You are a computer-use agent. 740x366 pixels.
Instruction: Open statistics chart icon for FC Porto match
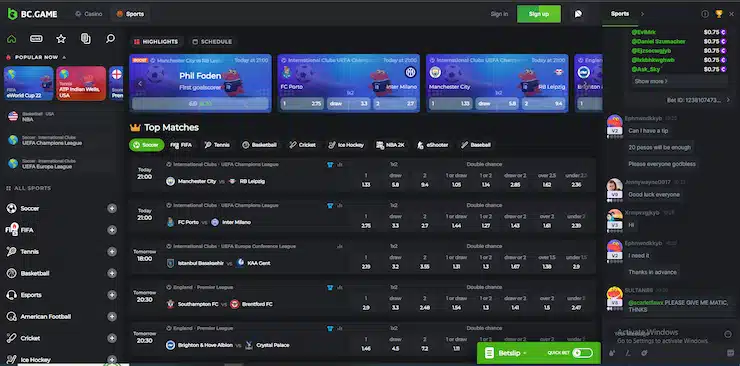point(339,206)
